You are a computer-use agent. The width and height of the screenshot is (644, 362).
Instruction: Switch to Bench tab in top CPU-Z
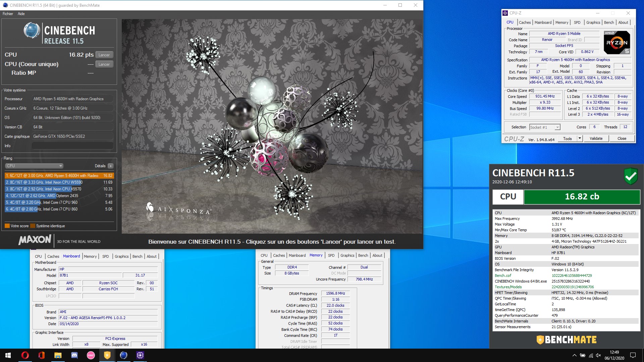(609, 22)
